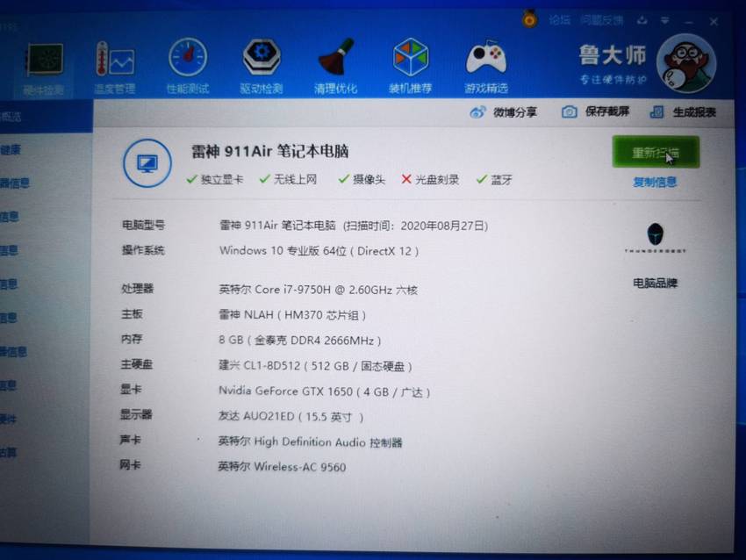Screen dimensions: 746x560
Task: Open the 论坛 forum link
Action: pos(560,20)
